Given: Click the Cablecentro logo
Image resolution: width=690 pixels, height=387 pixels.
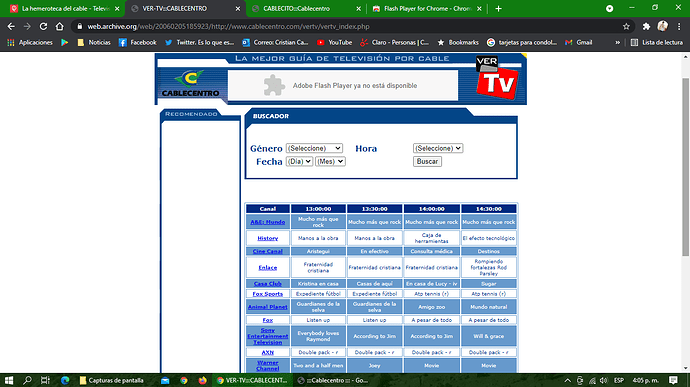Looking at the screenshot, I should tap(191, 84).
